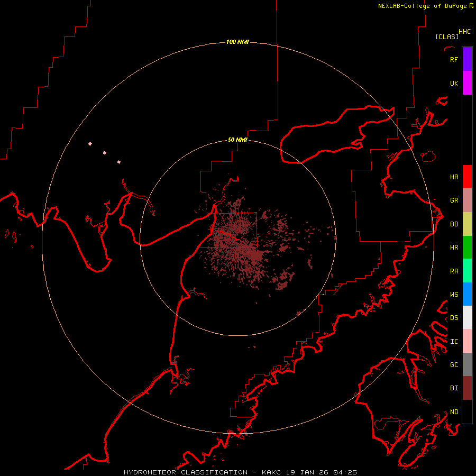Click the WS blue legend swatch
The width and height of the screenshot is (476, 476).
point(467,294)
